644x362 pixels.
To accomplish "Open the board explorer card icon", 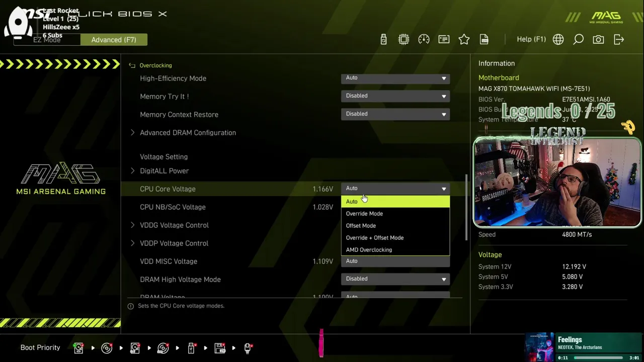I will 444,39.
